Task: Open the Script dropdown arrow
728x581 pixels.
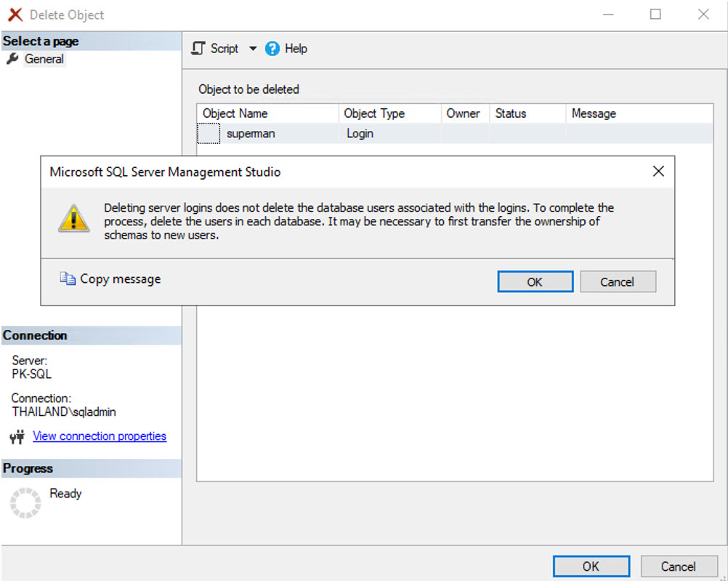Action: (x=253, y=49)
